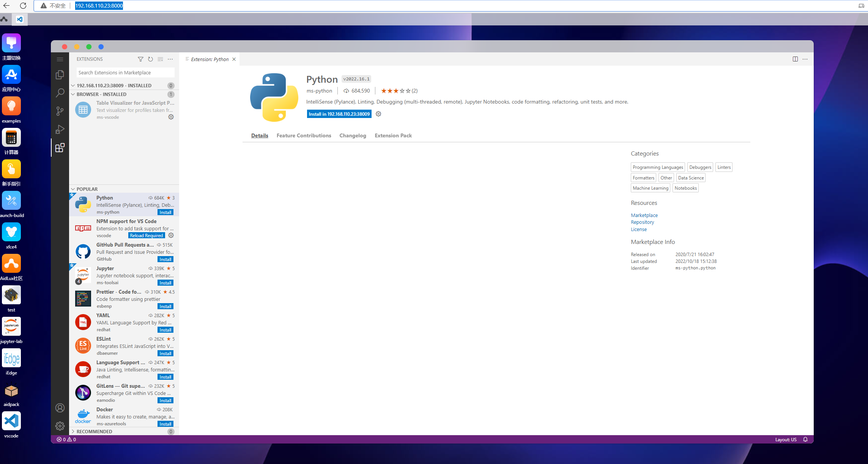Reload the browser page
The image size is (868, 464).
click(x=23, y=6)
